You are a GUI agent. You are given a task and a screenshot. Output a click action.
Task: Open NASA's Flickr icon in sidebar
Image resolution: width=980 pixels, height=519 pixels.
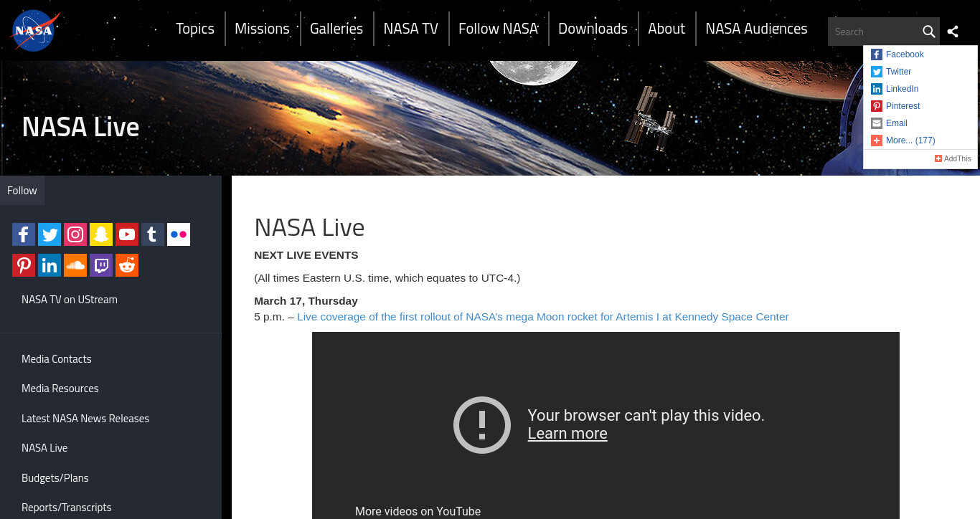(x=179, y=234)
